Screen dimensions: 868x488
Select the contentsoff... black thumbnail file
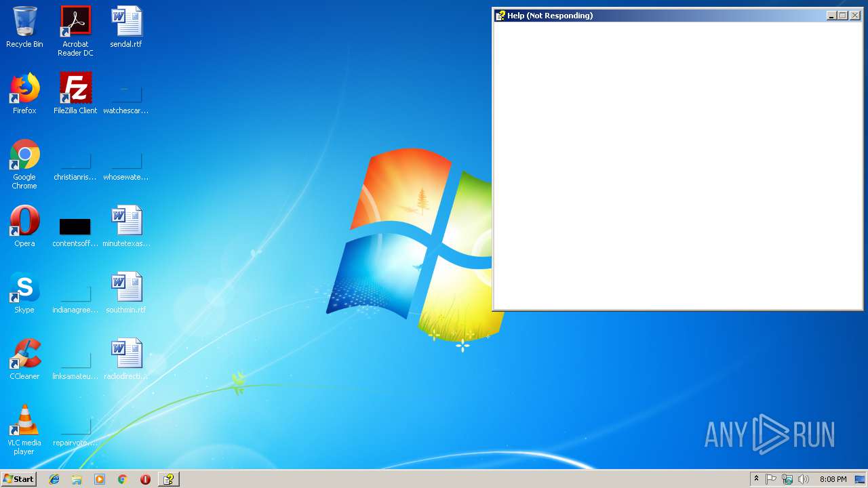click(75, 231)
